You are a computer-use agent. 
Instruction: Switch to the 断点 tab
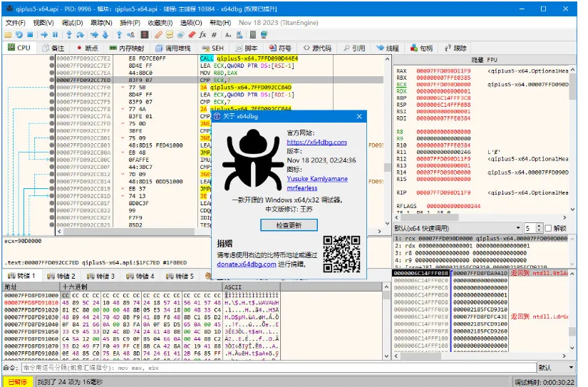[x=87, y=48]
